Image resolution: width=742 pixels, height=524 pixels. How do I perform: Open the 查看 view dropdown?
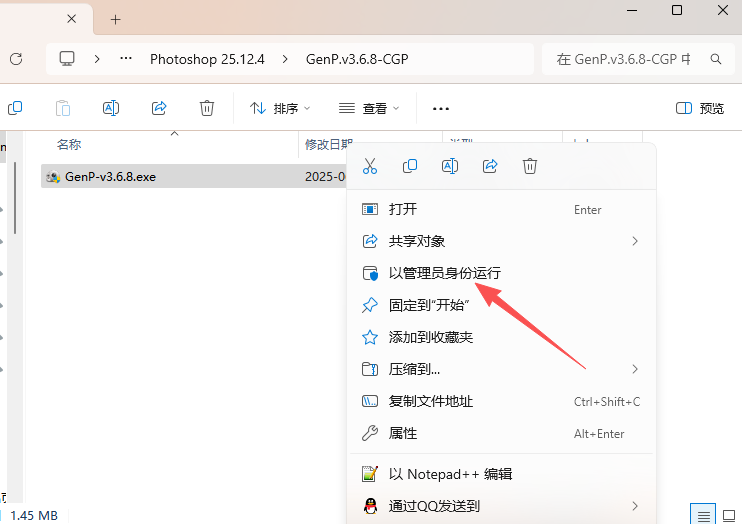click(x=369, y=108)
